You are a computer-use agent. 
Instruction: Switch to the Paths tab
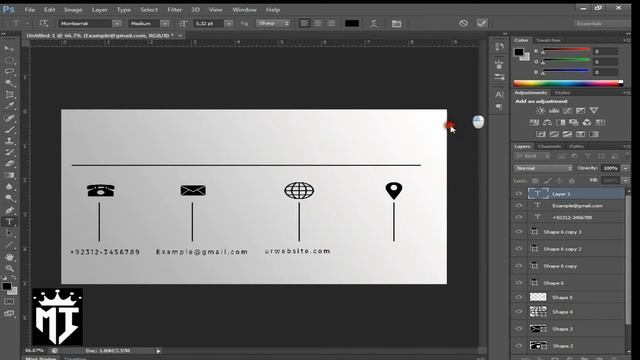[x=576, y=146]
